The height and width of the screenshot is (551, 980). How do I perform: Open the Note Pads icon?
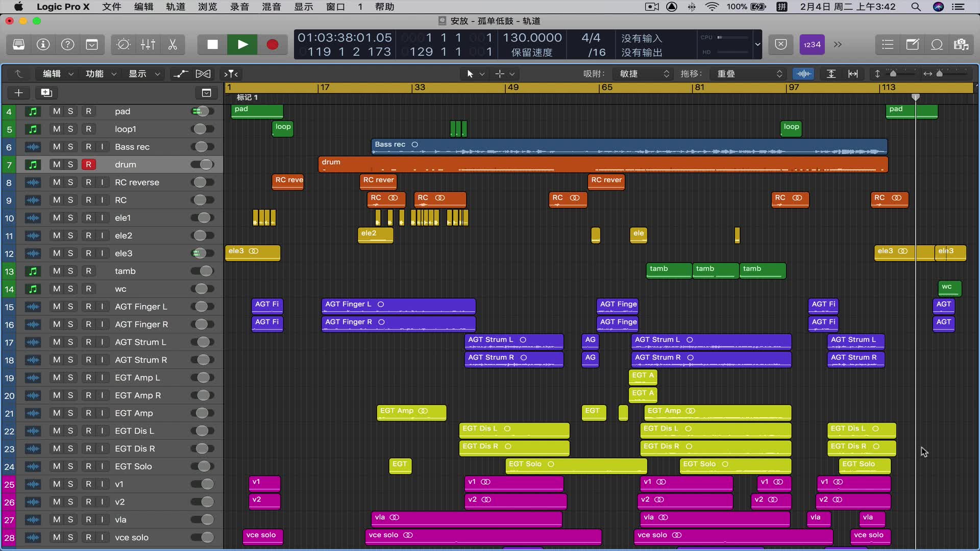coord(912,44)
